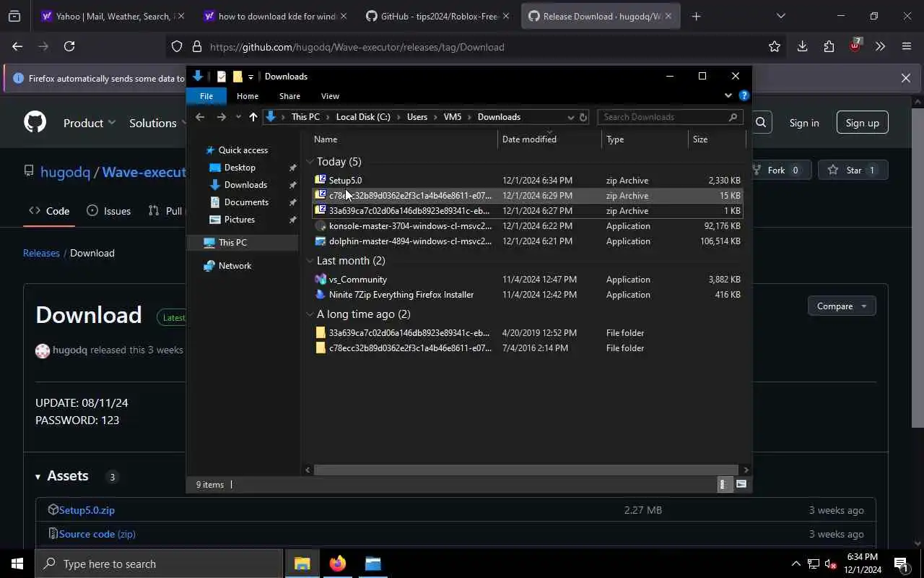This screenshot has width=924, height=578.
Task: Click the horizontal scrollbar in Explorer
Action: pos(526,470)
